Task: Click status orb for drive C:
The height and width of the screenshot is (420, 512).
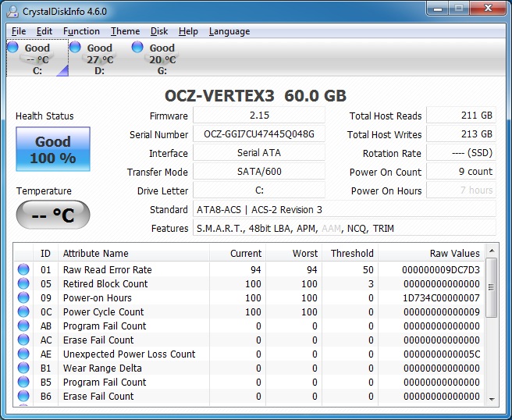Action: click(13, 47)
